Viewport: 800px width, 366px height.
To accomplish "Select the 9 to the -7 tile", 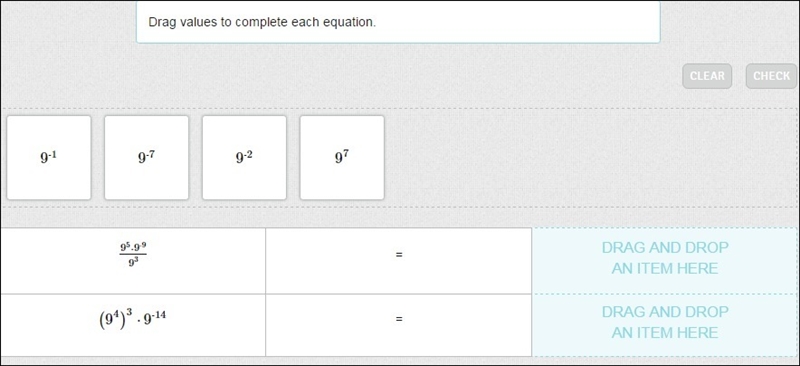I will coord(146,158).
